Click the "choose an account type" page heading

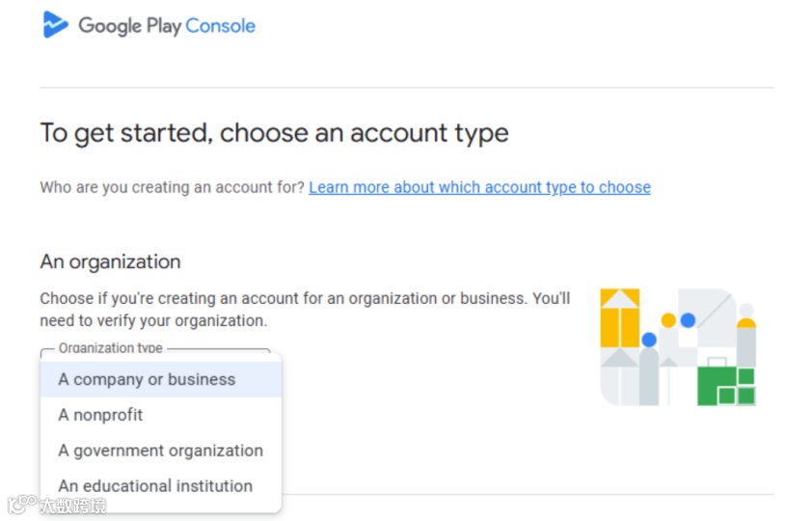coord(274,133)
